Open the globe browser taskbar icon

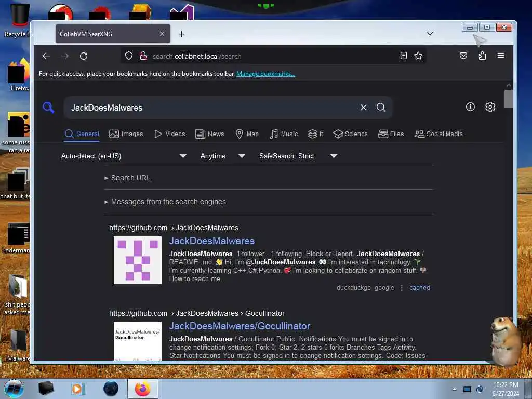[111, 389]
